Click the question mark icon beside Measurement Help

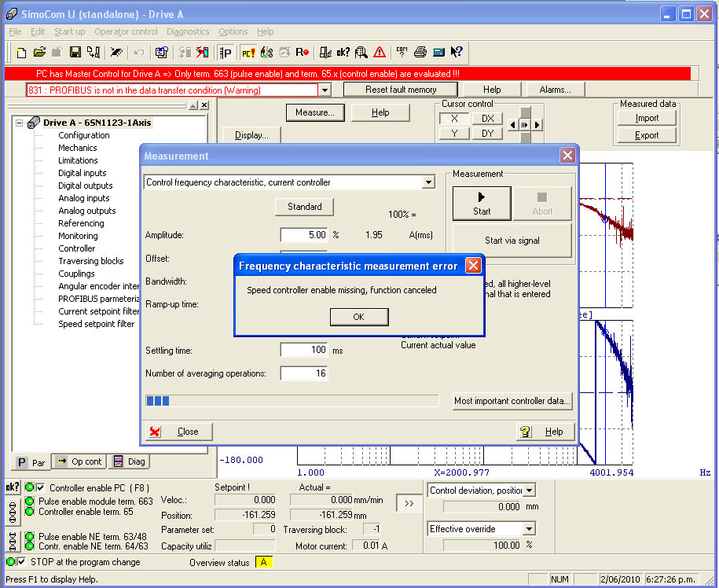tap(526, 432)
